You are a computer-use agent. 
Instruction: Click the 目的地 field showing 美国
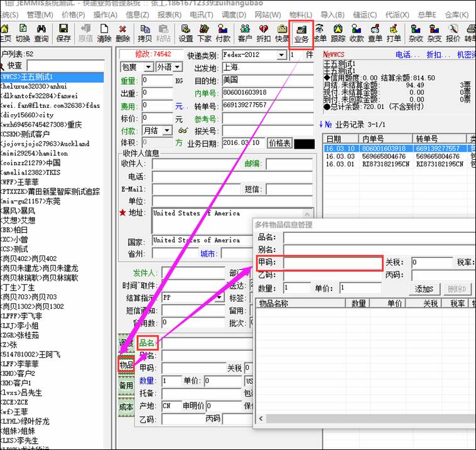[x=268, y=80]
